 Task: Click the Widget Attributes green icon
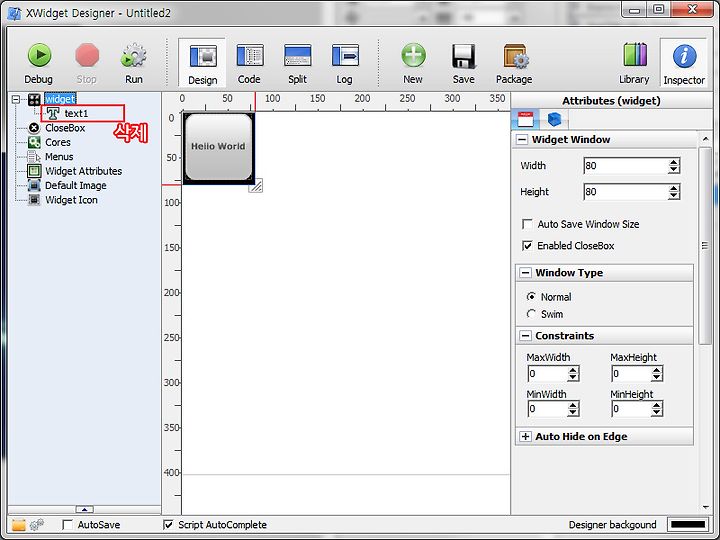click(x=34, y=171)
